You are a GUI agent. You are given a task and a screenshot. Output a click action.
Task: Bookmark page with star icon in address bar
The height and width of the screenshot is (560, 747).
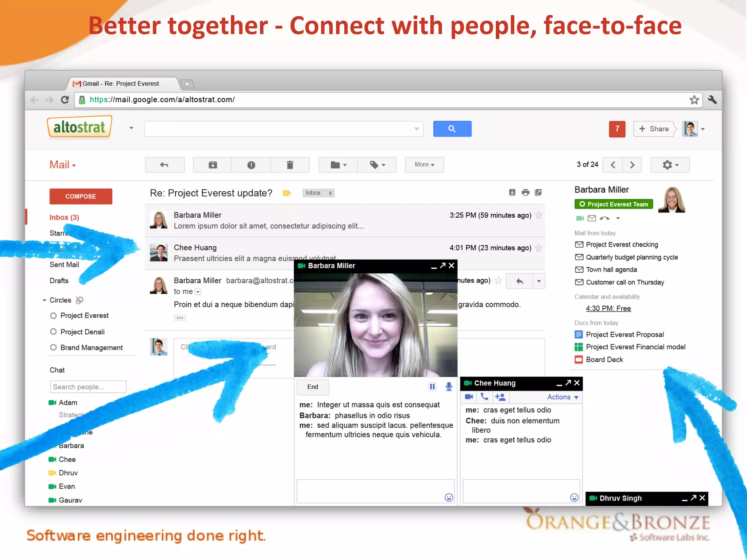[694, 100]
